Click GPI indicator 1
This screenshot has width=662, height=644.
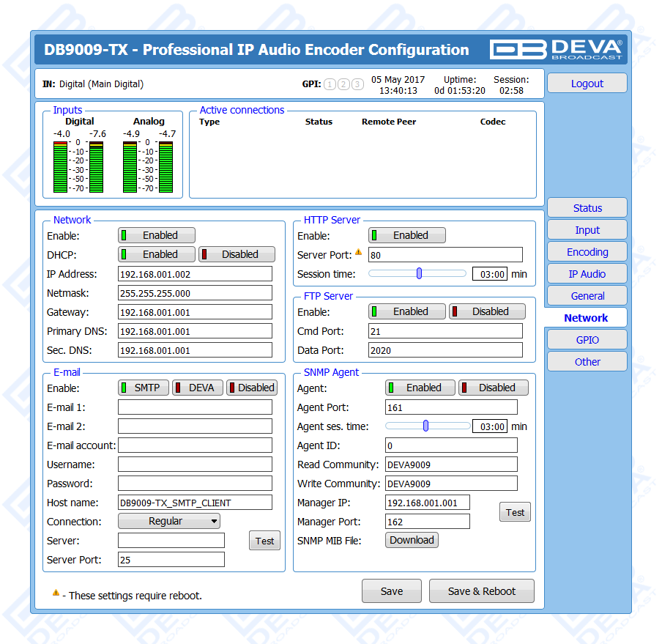330,84
